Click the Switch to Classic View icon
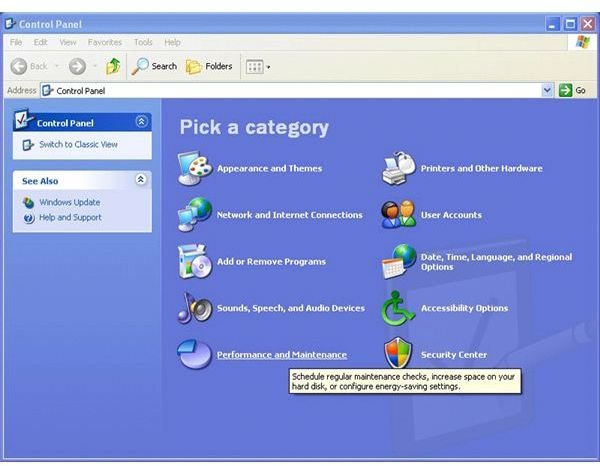 (x=28, y=145)
